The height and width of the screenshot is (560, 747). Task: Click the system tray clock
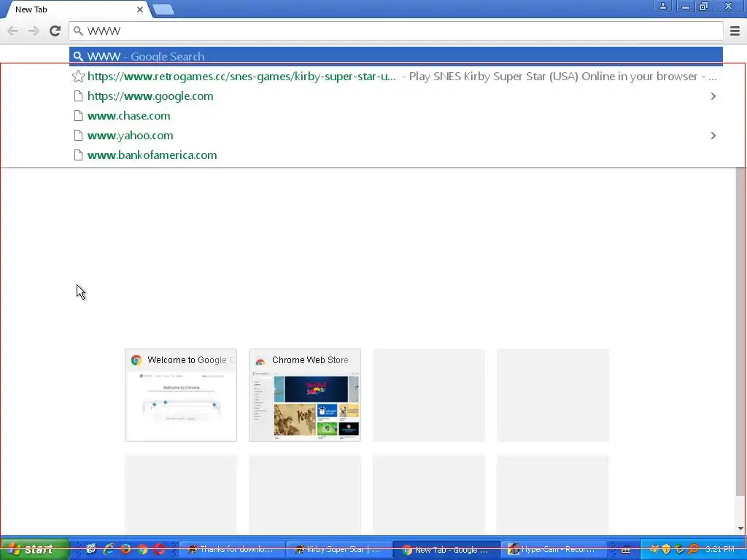coord(719,549)
